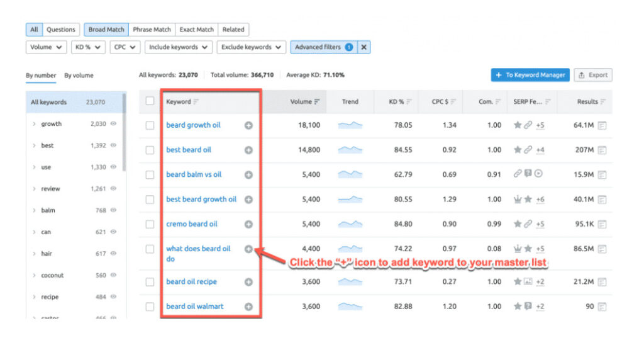Open SERP results icon for cremo beard oil
644x362 pixels.
pyautogui.click(x=602, y=224)
